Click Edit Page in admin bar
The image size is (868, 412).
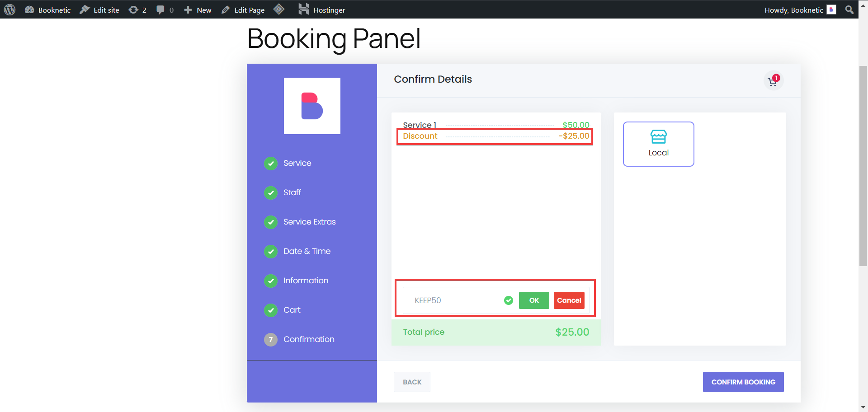pos(243,9)
